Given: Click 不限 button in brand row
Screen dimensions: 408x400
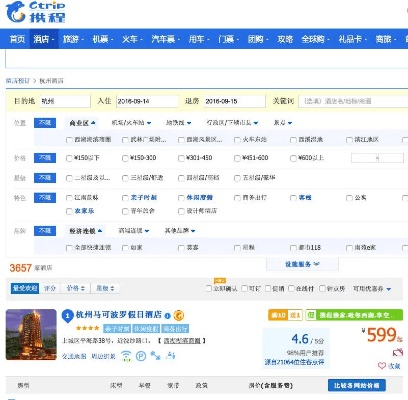Looking at the screenshot, I should 45,231.
